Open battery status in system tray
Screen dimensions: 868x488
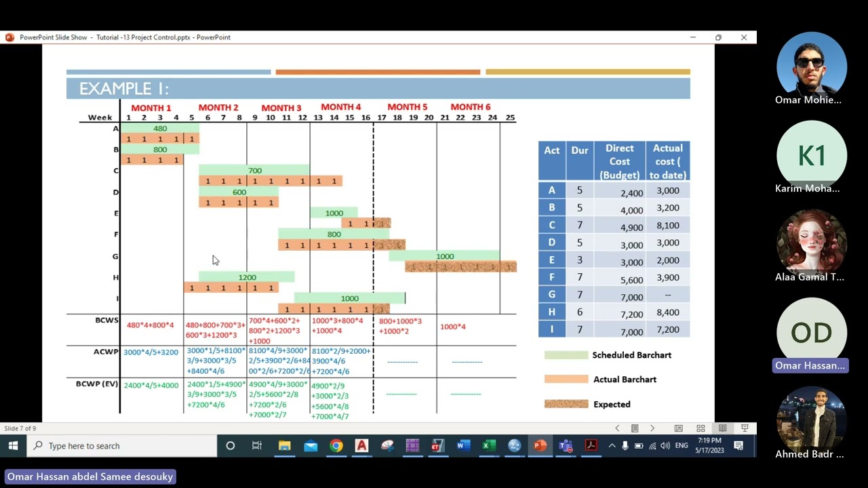point(639,445)
